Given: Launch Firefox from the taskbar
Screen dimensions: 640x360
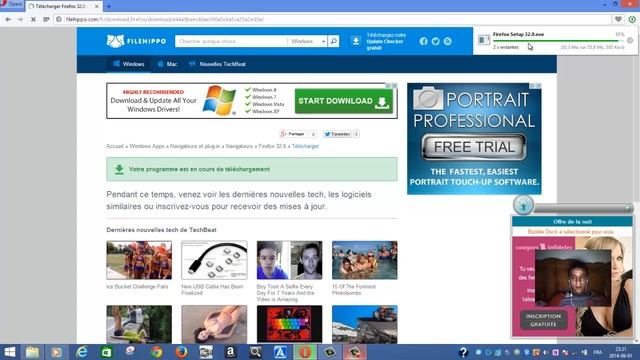Looking at the screenshot, I should [181, 352].
